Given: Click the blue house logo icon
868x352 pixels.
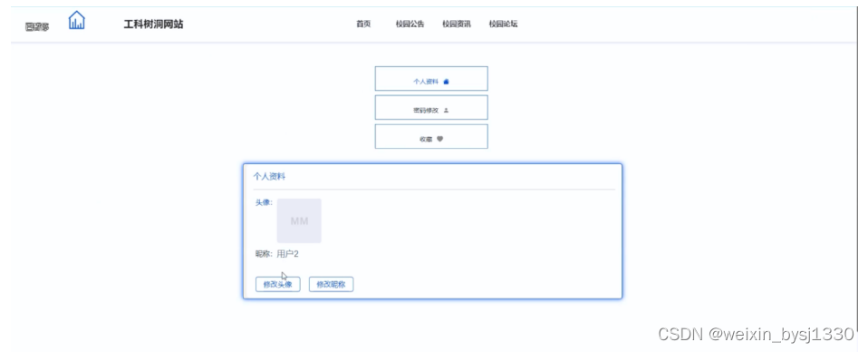Looking at the screenshot, I should tap(76, 21).
